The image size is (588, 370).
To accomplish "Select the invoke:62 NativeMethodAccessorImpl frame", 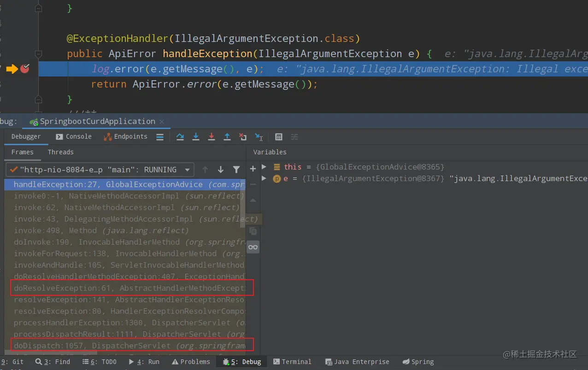I will coord(125,207).
